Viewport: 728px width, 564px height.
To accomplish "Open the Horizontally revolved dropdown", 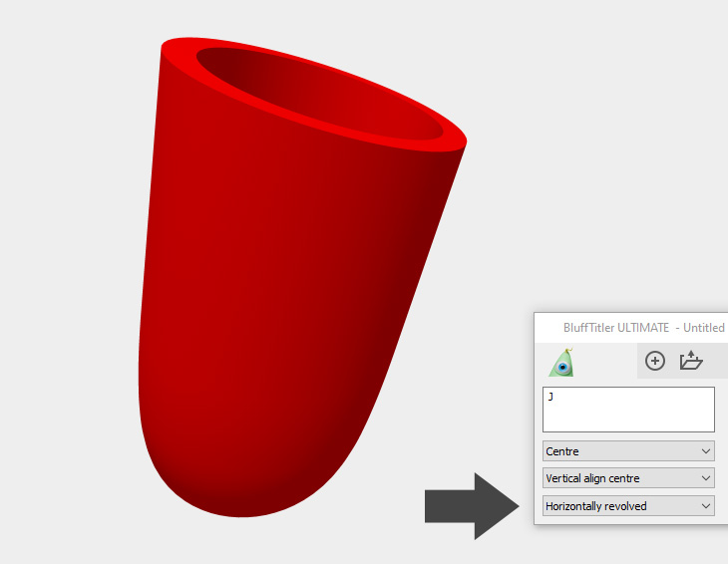I will (628, 506).
